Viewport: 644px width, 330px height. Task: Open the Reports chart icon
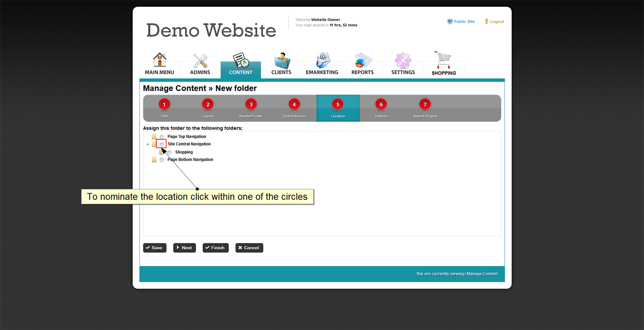362,60
